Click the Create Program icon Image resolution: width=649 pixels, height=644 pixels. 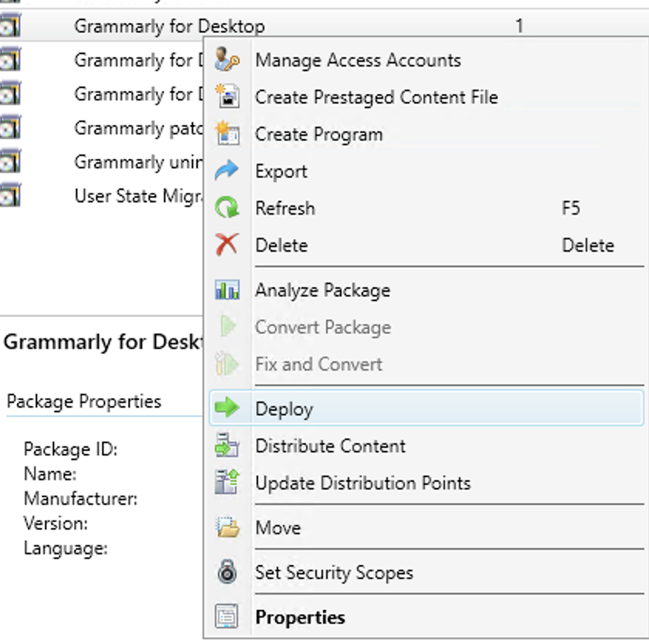pos(227,134)
